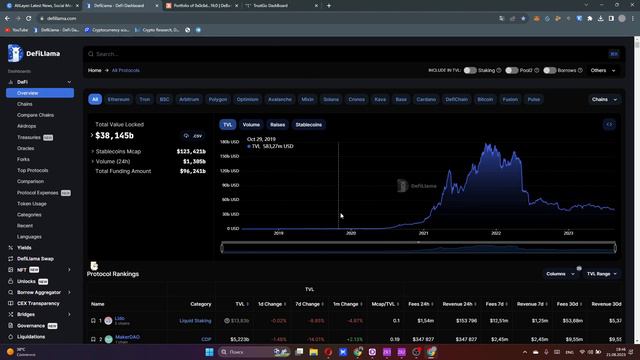Open File Explorer from the taskbar
Screen dimensions: 640x360
point(313,352)
